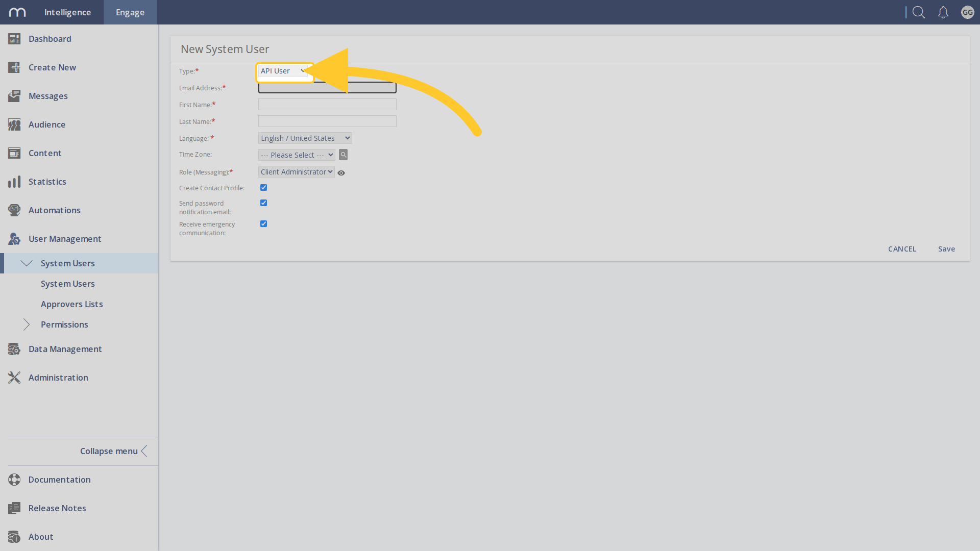The width and height of the screenshot is (980, 551).
Task: Open Permissions menu label
Action: (64, 324)
